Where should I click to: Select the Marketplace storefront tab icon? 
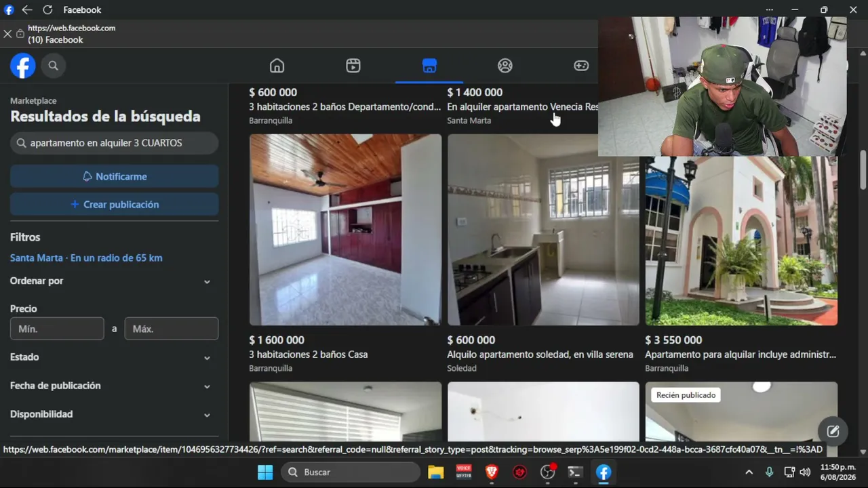(429, 66)
